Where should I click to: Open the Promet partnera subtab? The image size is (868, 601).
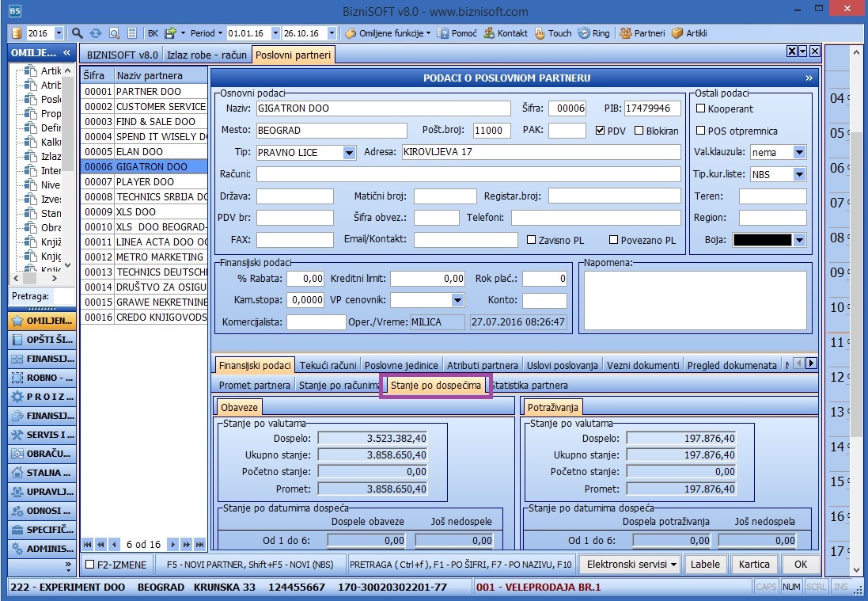point(255,385)
